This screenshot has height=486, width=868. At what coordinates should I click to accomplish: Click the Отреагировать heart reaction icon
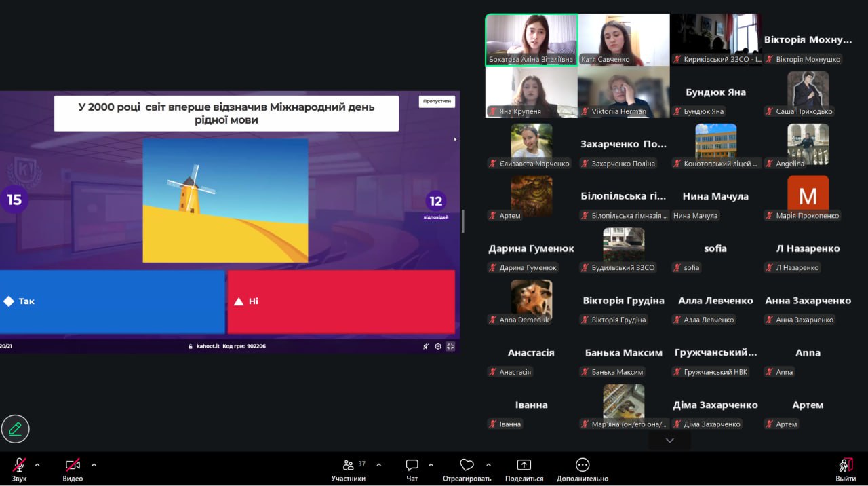coord(467,466)
